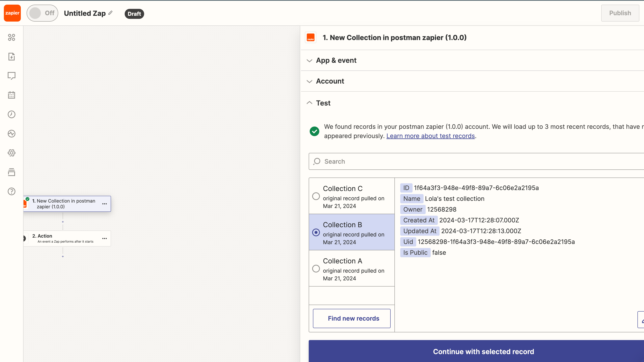Open the settings gear icon in sidebar

pos(12,153)
